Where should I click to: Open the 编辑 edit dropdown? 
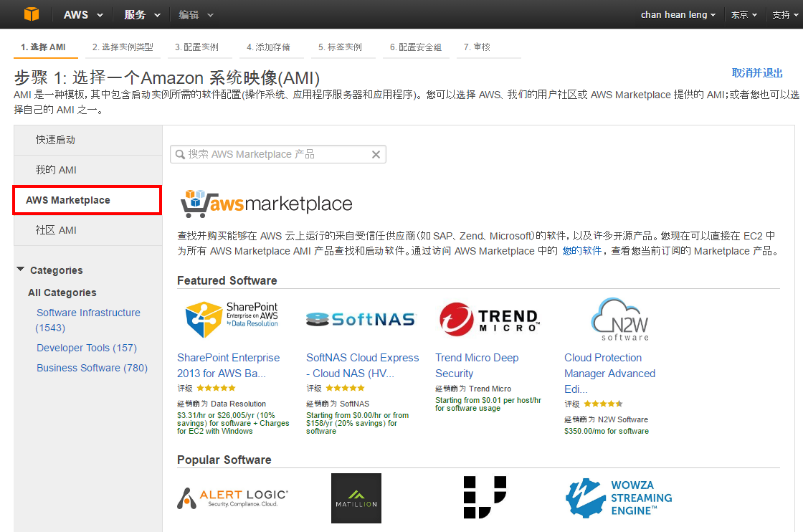pos(196,15)
